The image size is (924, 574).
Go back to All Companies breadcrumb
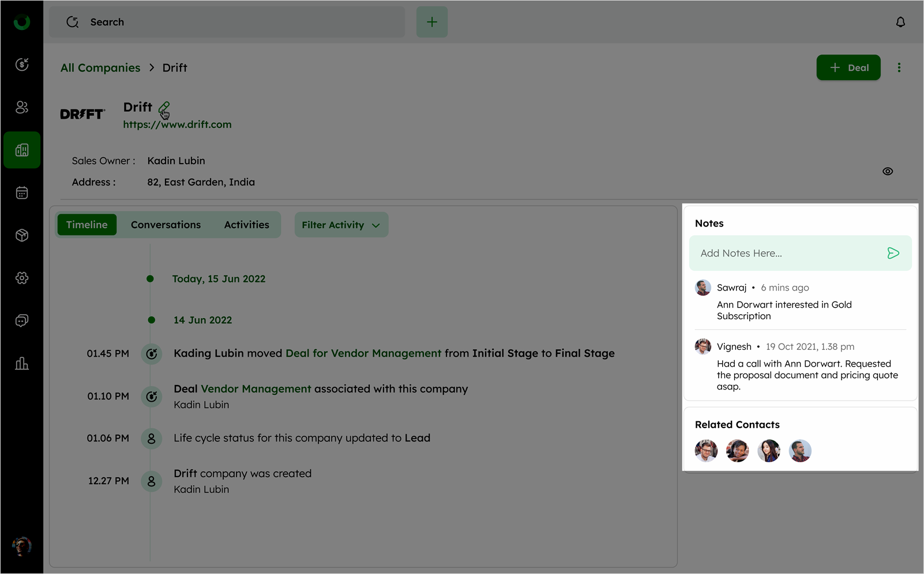click(x=100, y=67)
